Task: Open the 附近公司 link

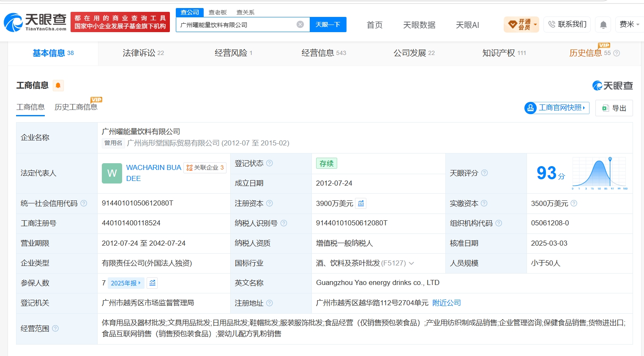Action: [x=447, y=303]
